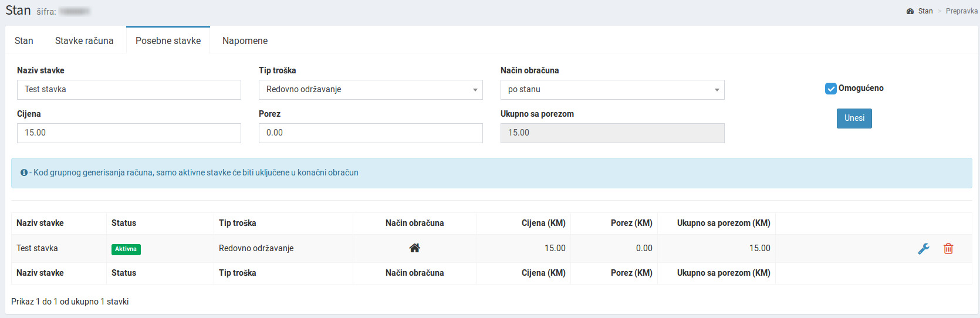Expand the Način obračuna dropdown
The height and width of the screenshot is (318, 980).
612,90
